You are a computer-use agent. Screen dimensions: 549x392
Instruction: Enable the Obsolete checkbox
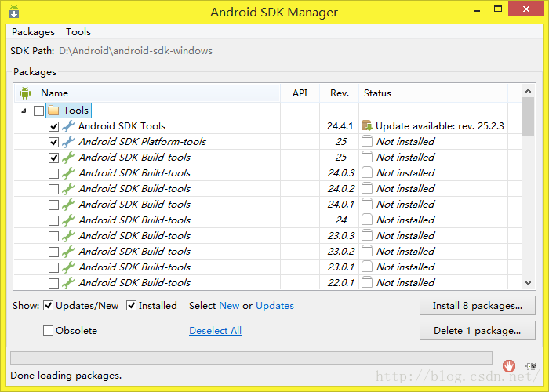point(48,330)
